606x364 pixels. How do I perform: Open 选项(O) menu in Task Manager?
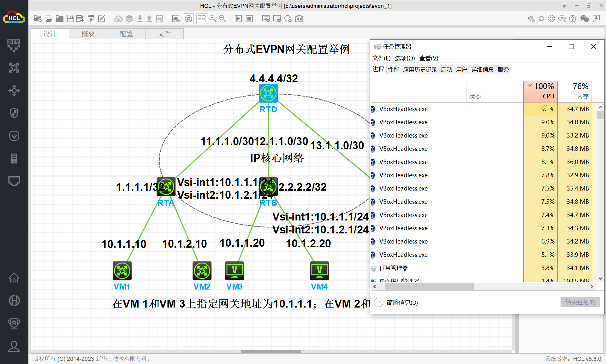[405, 58]
